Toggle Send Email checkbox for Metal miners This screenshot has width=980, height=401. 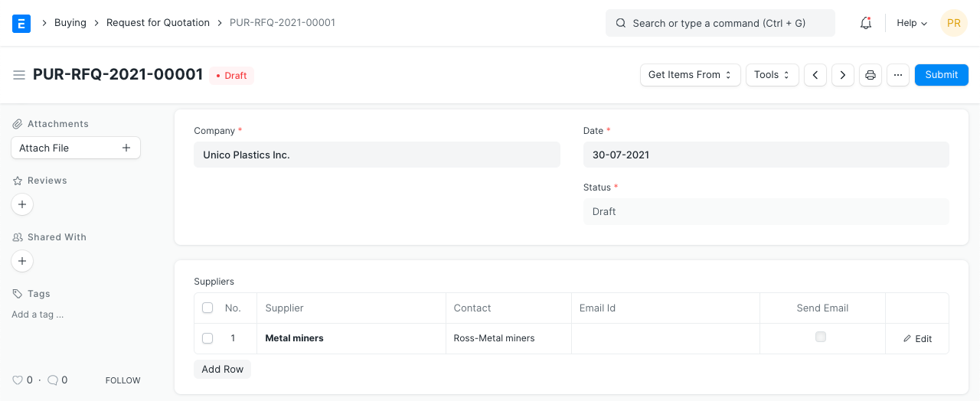point(821,337)
